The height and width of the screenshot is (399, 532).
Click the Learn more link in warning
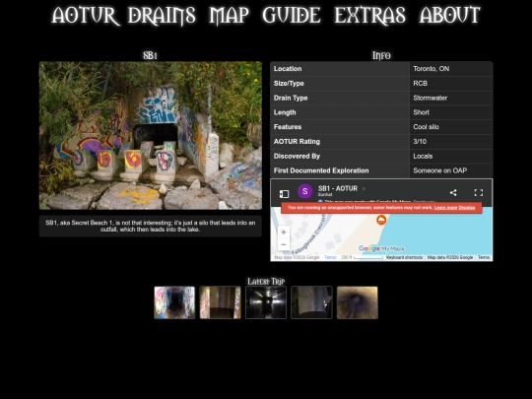[x=445, y=208]
